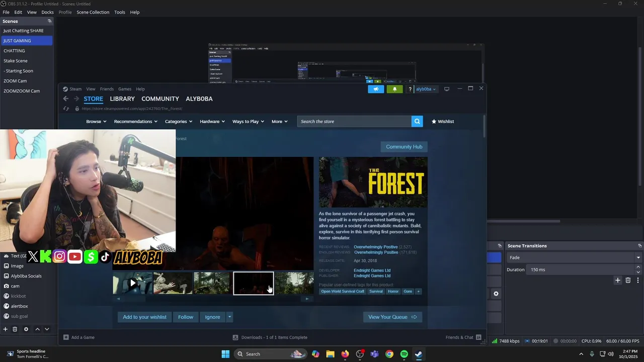Switch to Steam's LIBRARY tab
This screenshot has width=644, height=362.
(122, 99)
